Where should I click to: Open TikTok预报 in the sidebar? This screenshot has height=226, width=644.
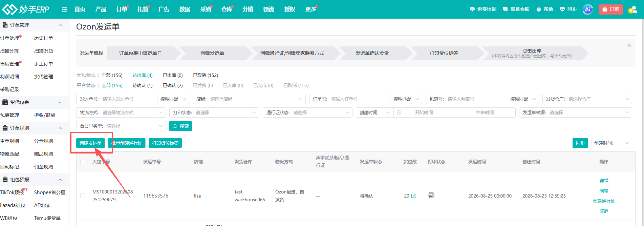click(x=12, y=192)
